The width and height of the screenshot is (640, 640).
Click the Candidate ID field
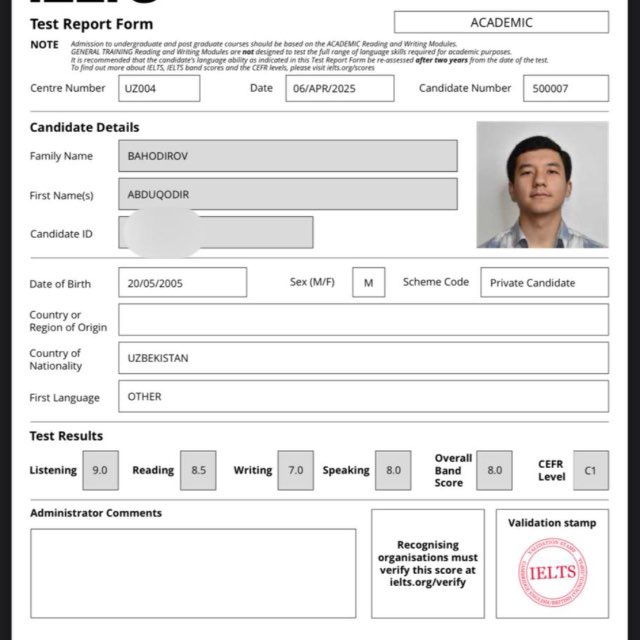[216, 233]
